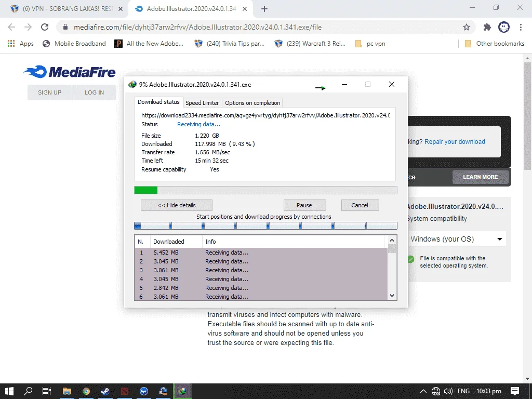Click the LOG IN button
This screenshot has width=532, height=399.
coord(94,92)
